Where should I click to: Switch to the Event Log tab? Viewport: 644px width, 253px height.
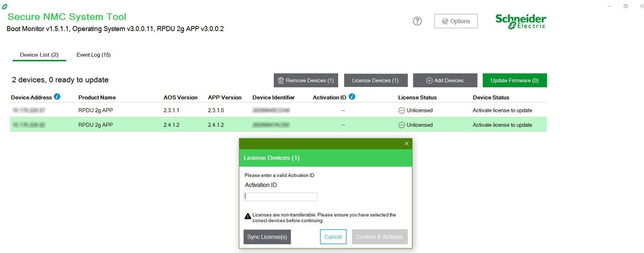pos(93,55)
